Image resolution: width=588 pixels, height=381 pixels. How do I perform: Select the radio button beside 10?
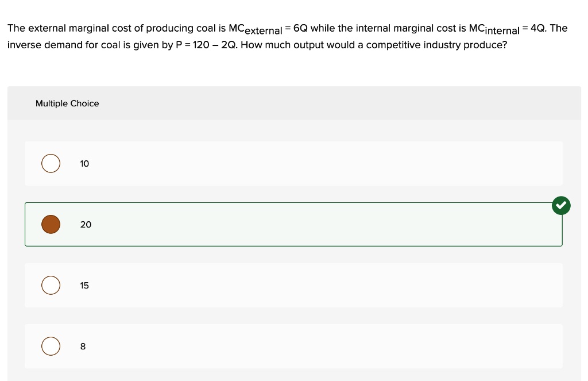[x=51, y=163]
